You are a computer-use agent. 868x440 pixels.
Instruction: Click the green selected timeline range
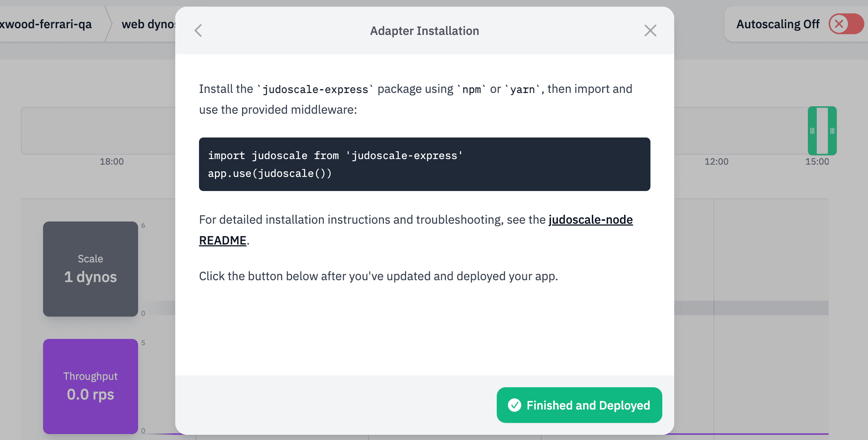pos(822,131)
